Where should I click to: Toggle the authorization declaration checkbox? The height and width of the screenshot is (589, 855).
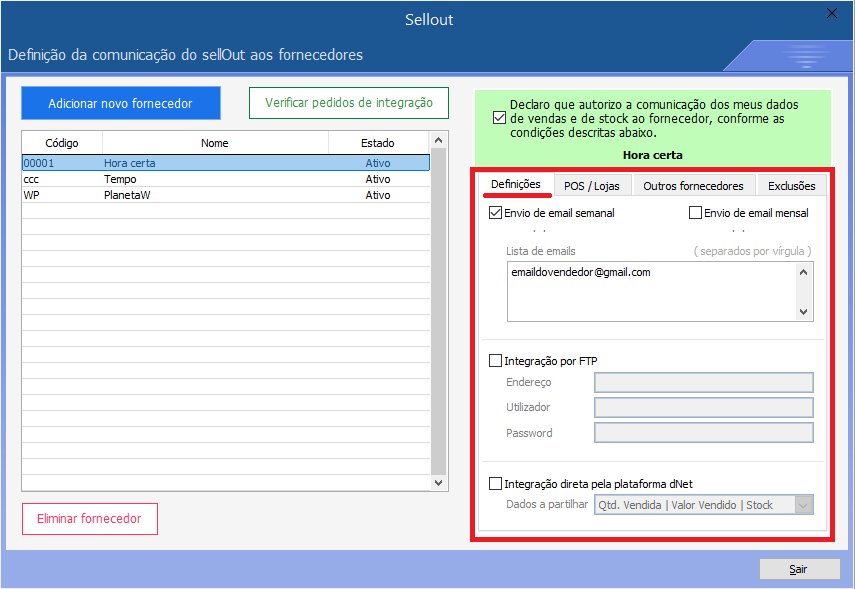click(x=499, y=118)
